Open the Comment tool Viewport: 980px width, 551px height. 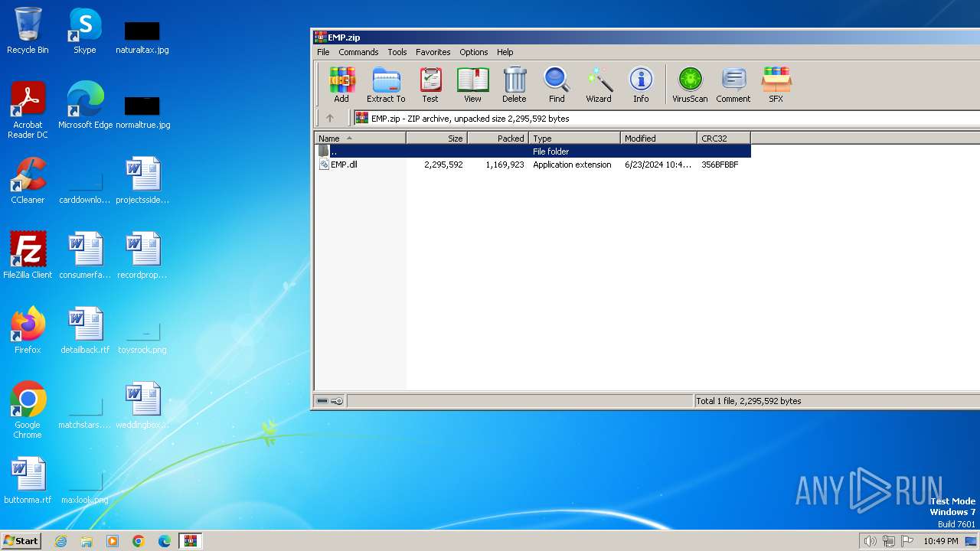pos(733,85)
